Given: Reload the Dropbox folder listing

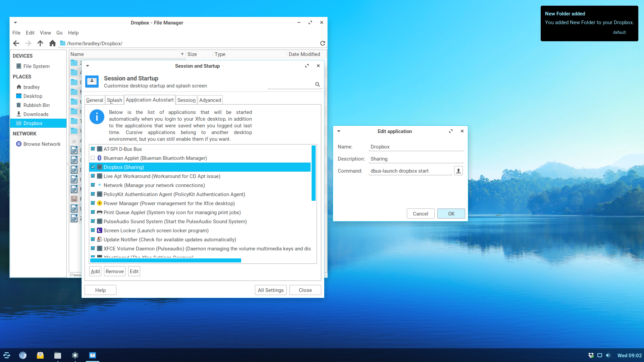Looking at the screenshot, I should (323, 43).
